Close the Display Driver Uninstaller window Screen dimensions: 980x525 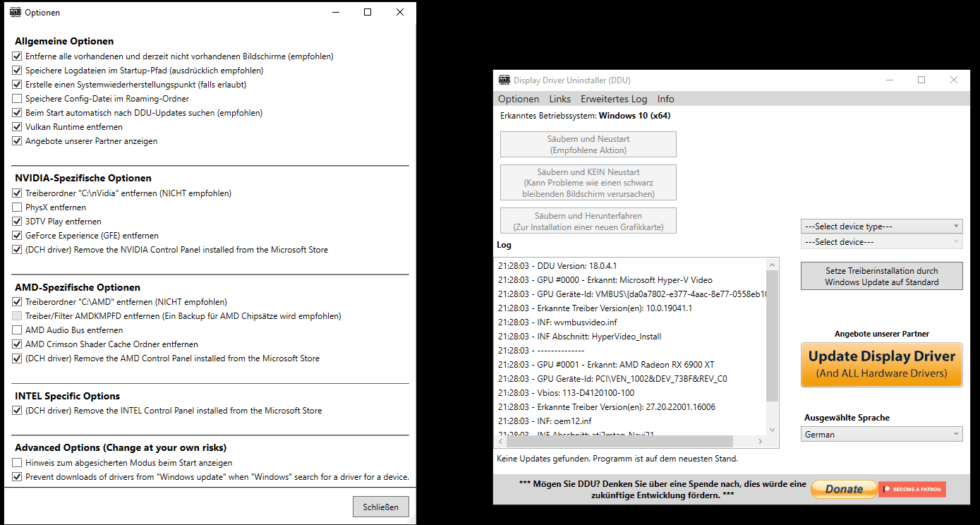coord(954,80)
